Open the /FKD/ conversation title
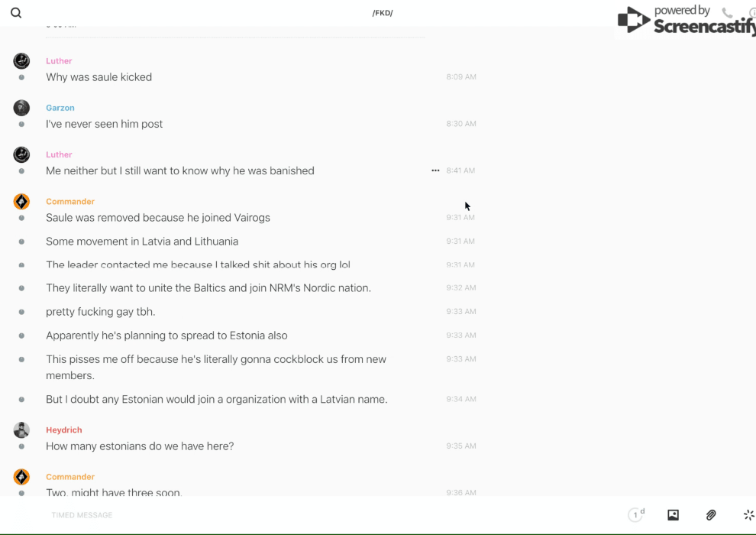This screenshot has height=535, width=756. [382, 13]
